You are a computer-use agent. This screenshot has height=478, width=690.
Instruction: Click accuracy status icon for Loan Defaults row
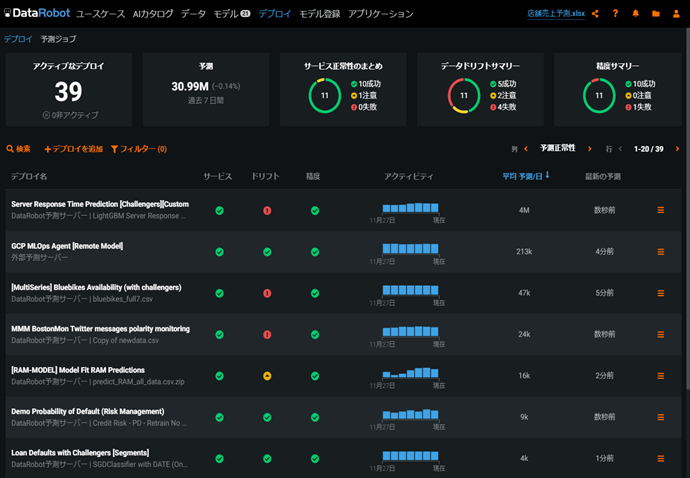click(x=315, y=459)
